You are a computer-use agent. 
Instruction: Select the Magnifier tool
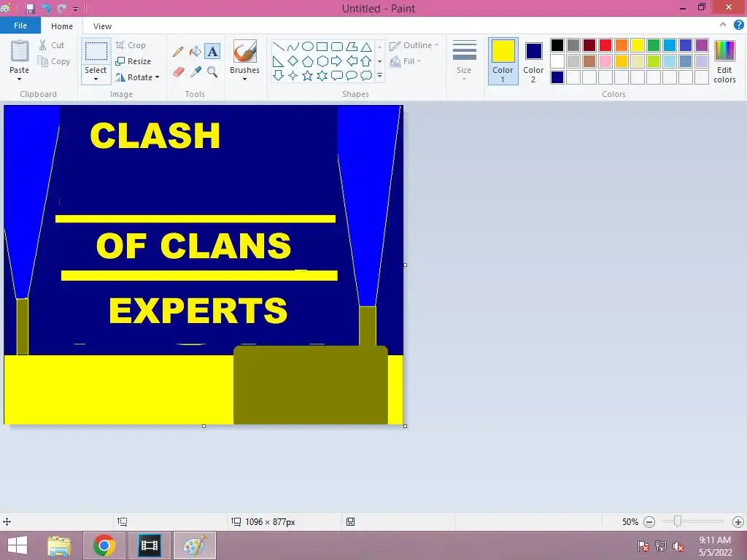tap(212, 72)
